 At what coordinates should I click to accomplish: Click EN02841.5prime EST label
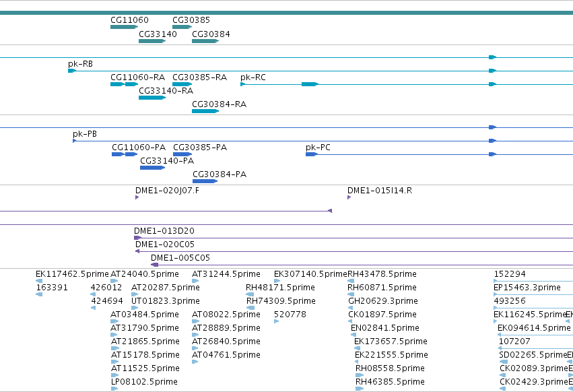[x=384, y=328]
